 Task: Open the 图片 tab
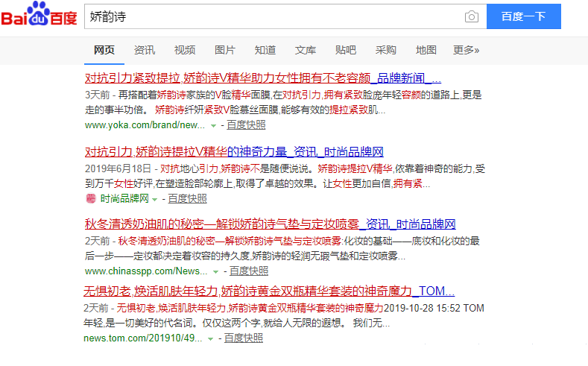(x=224, y=50)
